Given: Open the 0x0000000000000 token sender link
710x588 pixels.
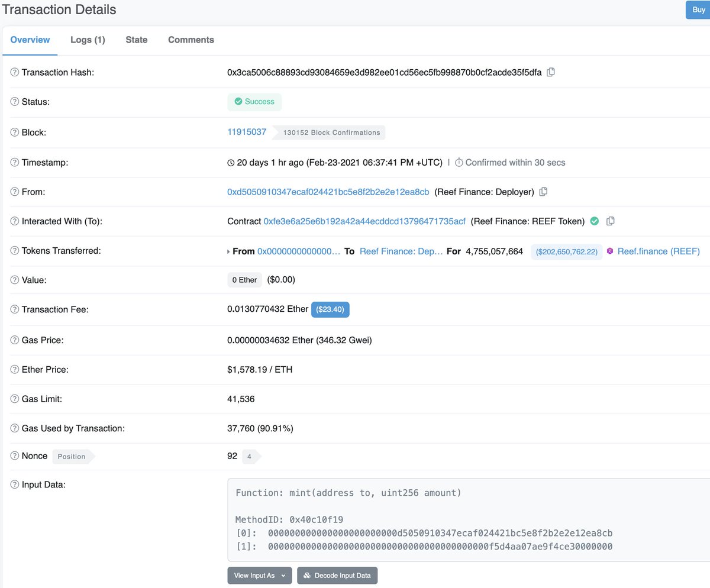Looking at the screenshot, I should pos(299,251).
